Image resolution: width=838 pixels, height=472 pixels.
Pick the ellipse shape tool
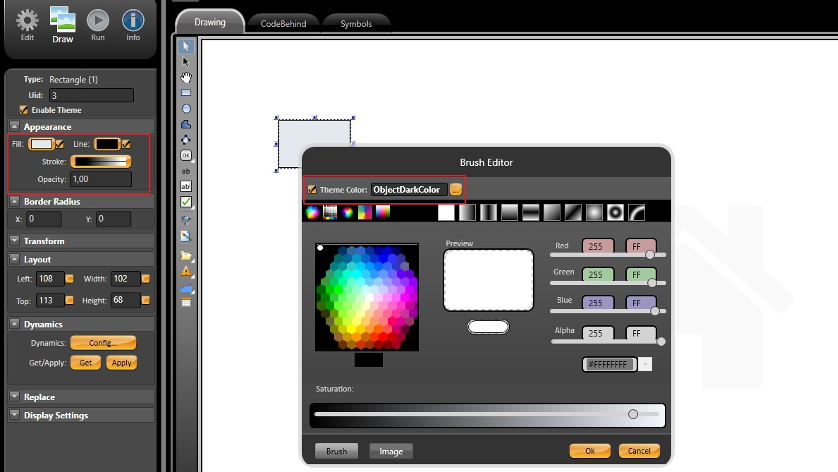point(186,108)
